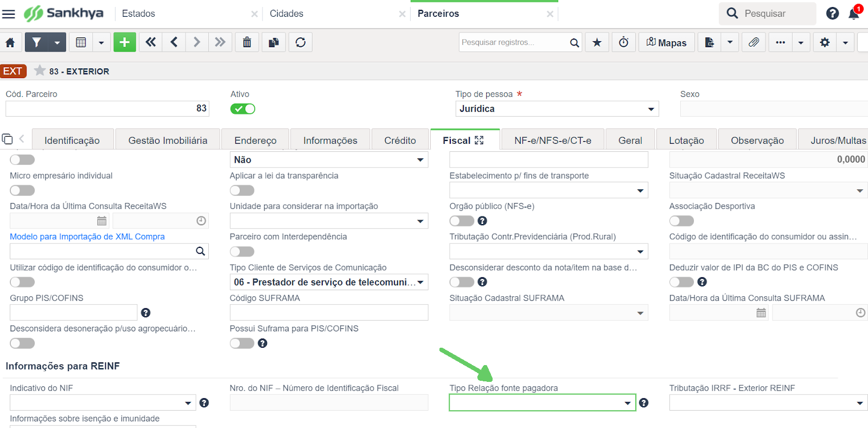
Task: Go to the home screen icon
Action: (10, 42)
